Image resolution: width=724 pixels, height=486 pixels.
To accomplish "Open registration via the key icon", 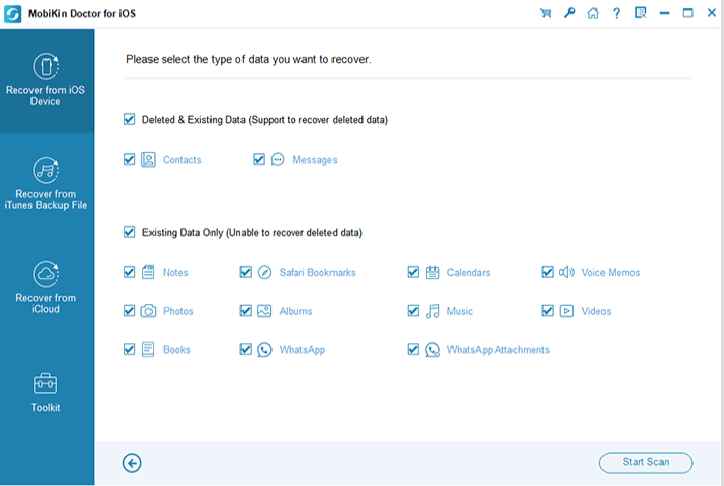I will coord(569,13).
